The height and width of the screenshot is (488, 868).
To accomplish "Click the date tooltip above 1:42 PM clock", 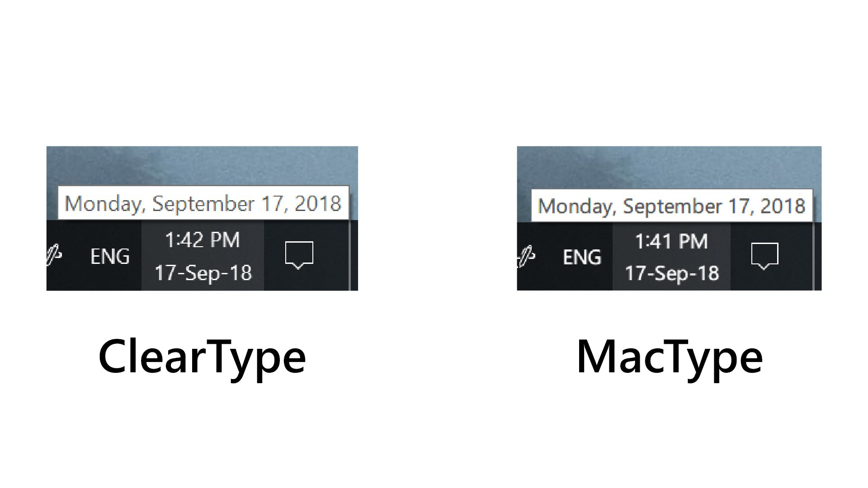I will point(203,203).
